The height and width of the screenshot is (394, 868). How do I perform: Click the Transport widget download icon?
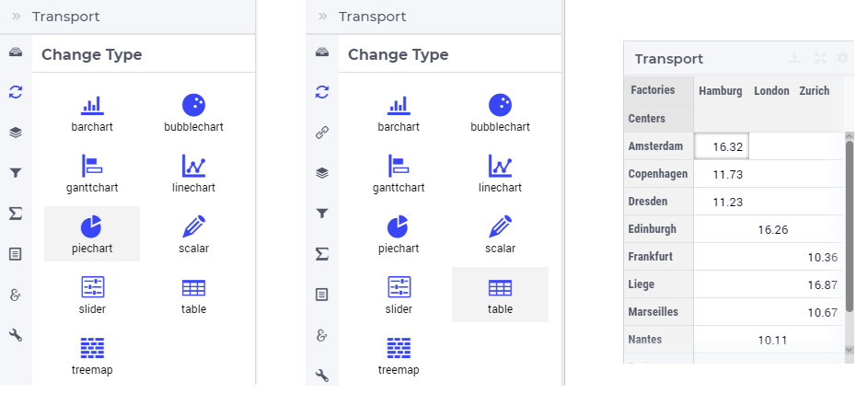(x=795, y=58)
